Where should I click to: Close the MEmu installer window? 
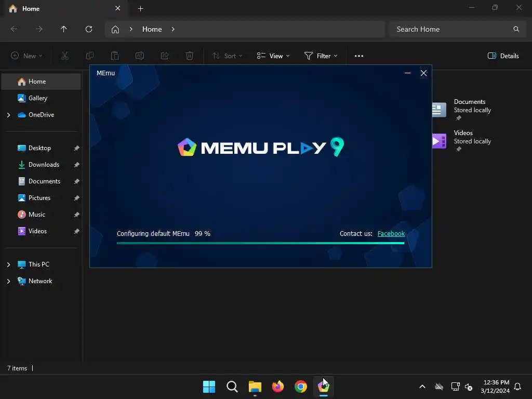(x=423, y=73)
